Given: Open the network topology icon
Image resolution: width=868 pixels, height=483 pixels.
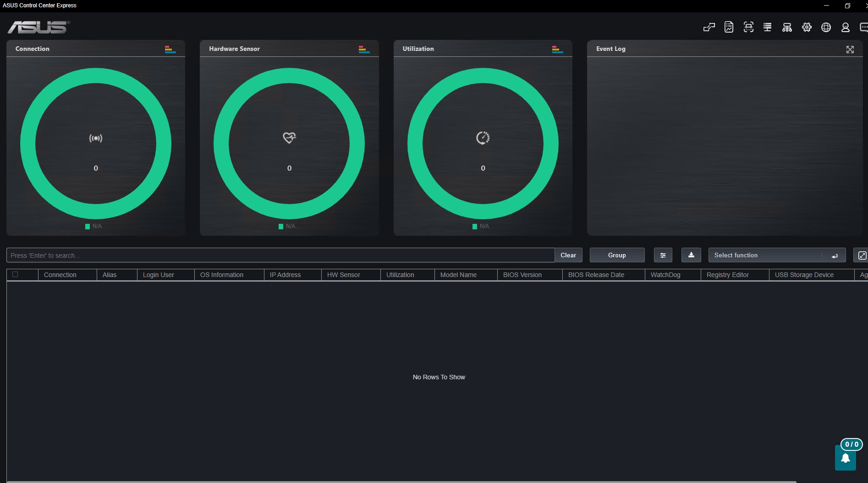Looking at the screenshot, I should pyautogui.click(x=787, y=28).
